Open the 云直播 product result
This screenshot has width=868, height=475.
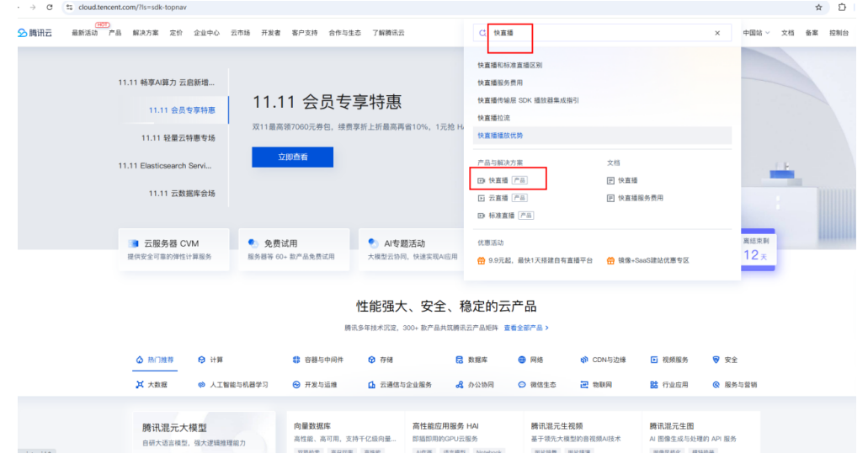click(503, 198)
